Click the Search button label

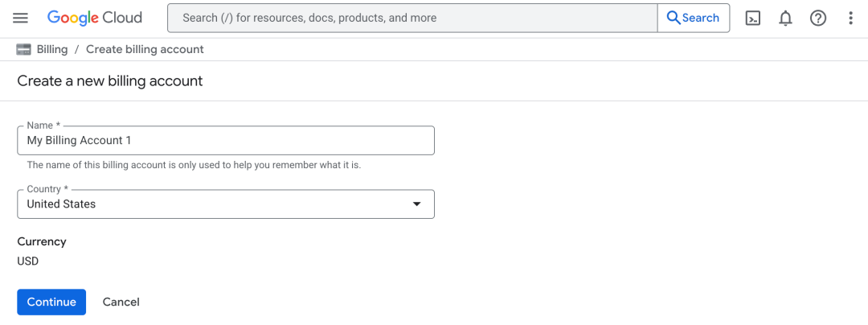tap(701, 18)
